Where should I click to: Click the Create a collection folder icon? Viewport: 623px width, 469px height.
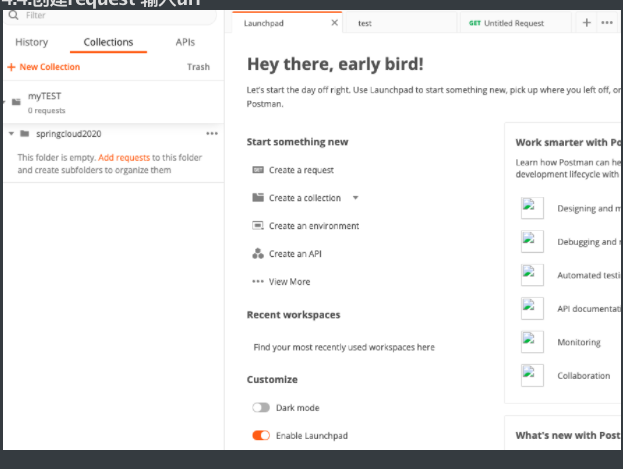click(x=258, y=198)
